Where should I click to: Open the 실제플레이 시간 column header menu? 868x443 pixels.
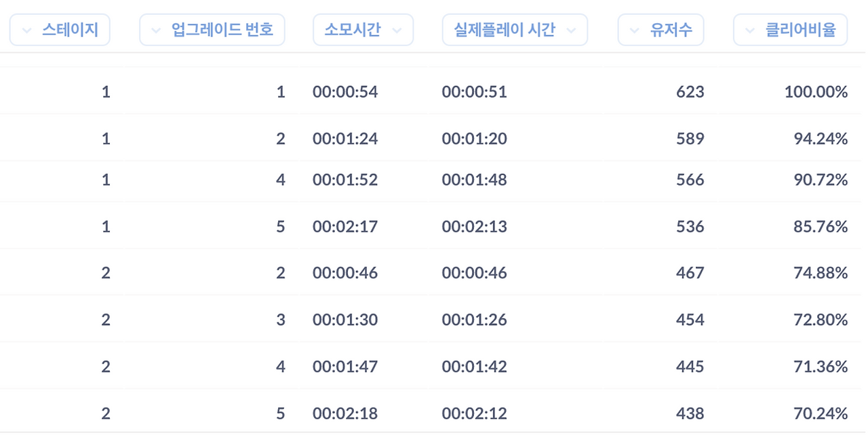515,30
